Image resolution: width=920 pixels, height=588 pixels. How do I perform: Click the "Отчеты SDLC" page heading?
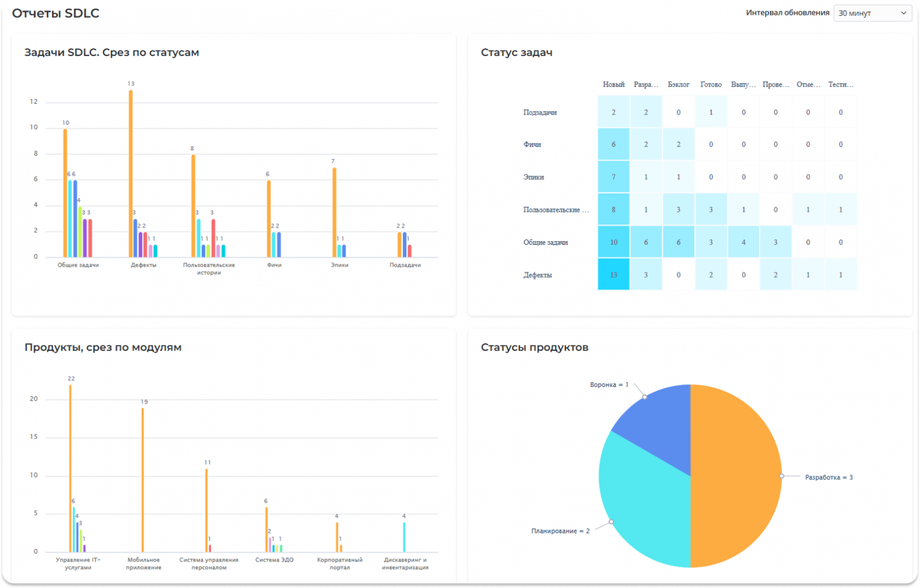pos(57,12)
